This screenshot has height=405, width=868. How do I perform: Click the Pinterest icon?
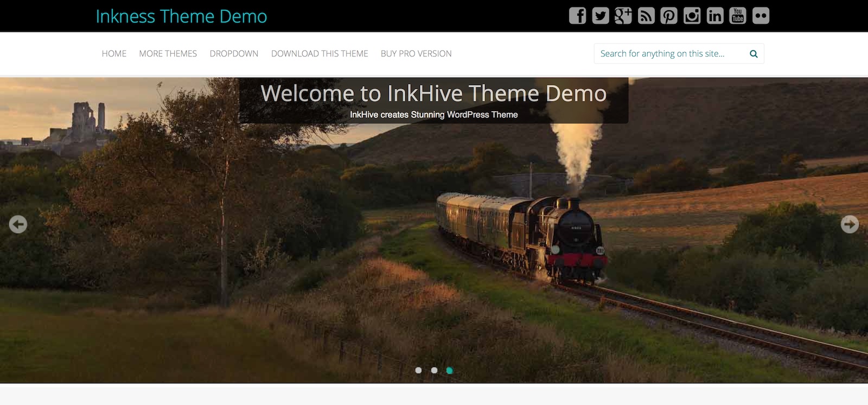pyautogui.click(x=668, y=16)
